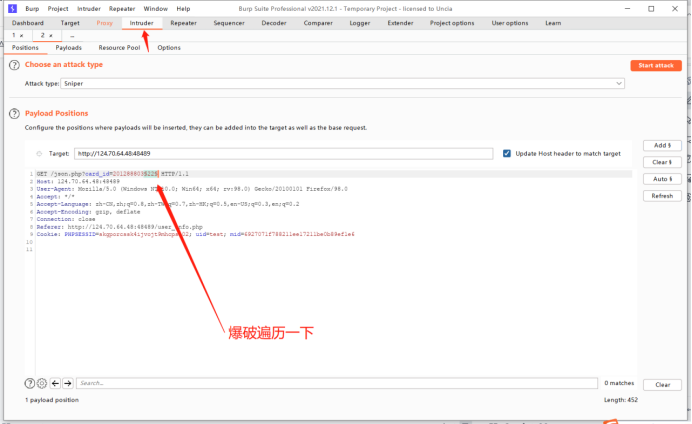
Task: Click the Start attack button
Action: coord(656,65)
